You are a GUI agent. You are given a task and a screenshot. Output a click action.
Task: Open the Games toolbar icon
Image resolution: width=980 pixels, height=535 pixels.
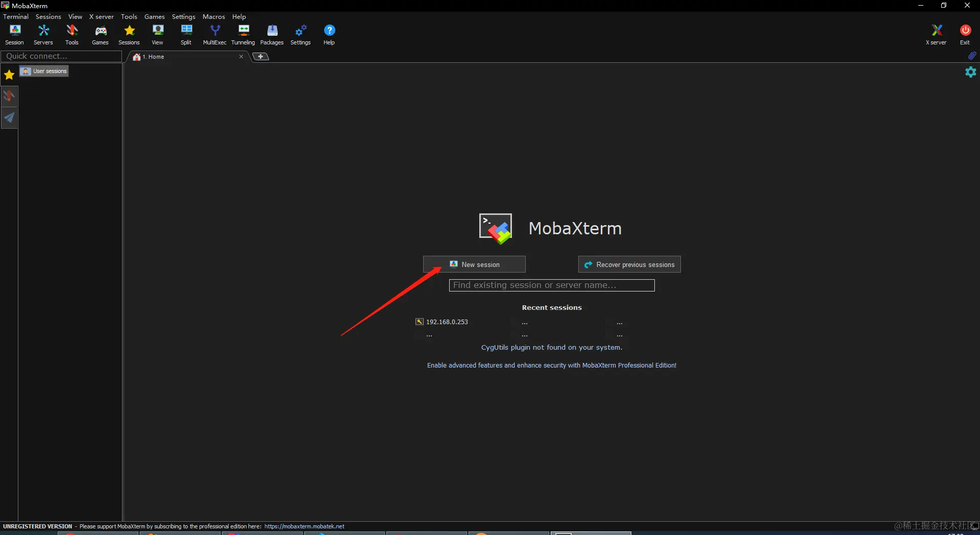click(x=101, y=35)
